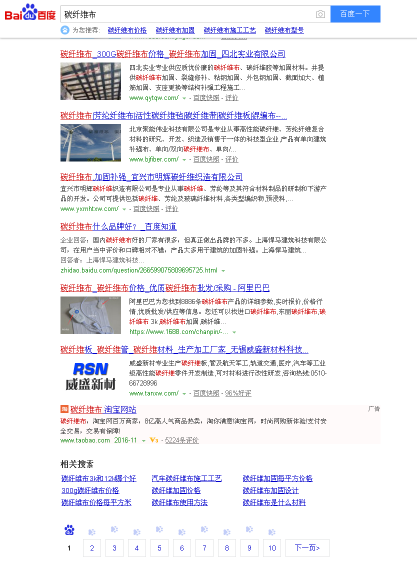The height and width of the screenshot is (574, 417).
Task: Click the Baidu paw icon above page 1
Action: pyautogui.click(x=69, y=530)
